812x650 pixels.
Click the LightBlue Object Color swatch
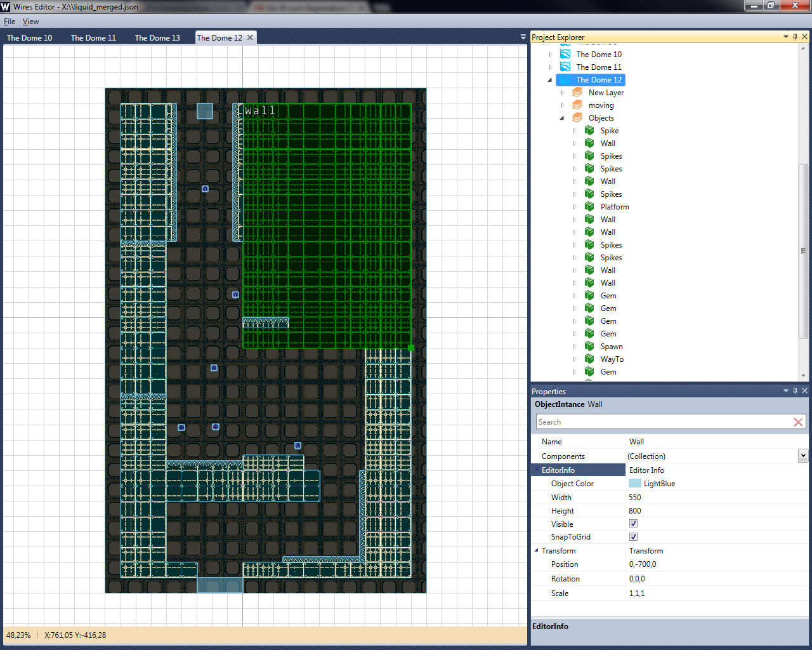click(635, 483)
